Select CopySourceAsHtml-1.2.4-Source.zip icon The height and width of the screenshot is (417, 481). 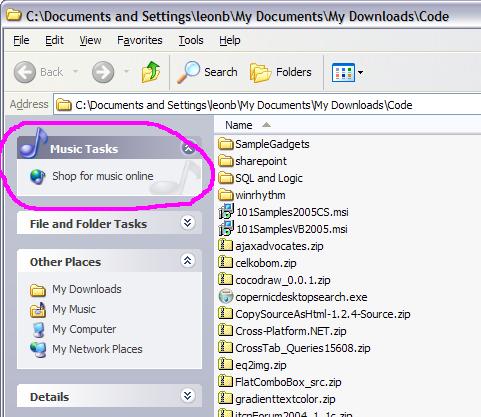click(225, 314)
